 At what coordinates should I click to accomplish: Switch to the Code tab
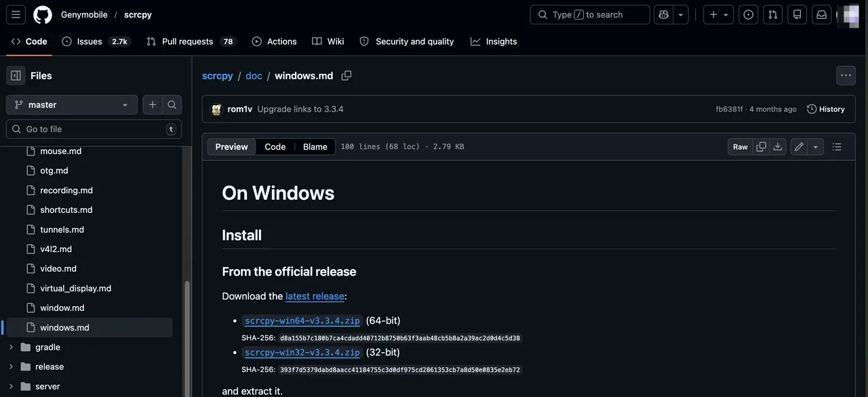click(x=29, y=41)
